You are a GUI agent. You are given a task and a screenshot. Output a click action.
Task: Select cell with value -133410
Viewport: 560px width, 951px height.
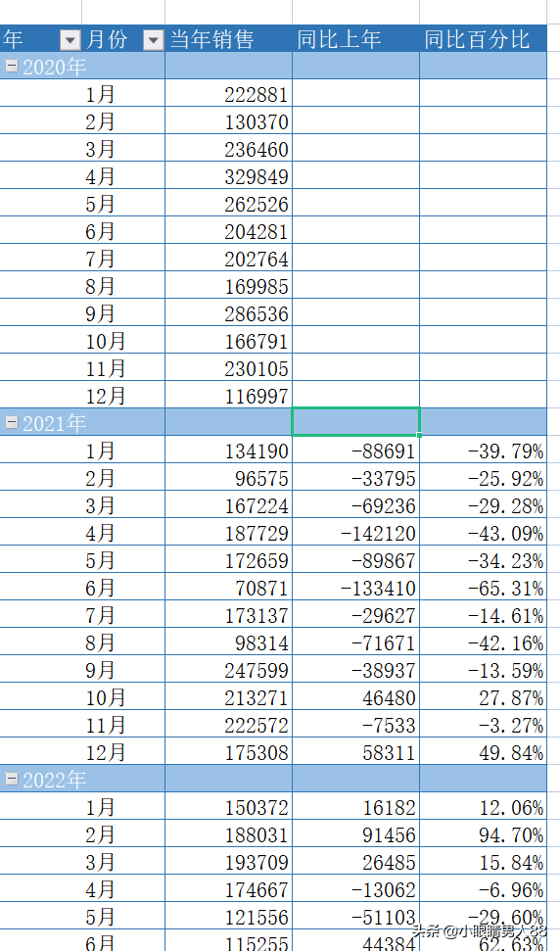tap(355, 588)
